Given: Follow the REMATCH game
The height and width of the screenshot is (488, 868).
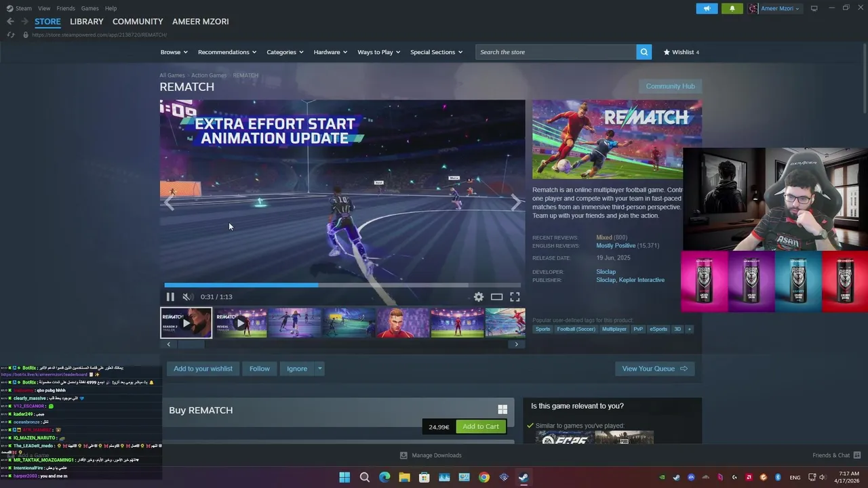Looking at the screenshot, I should (x=260, y=369).
